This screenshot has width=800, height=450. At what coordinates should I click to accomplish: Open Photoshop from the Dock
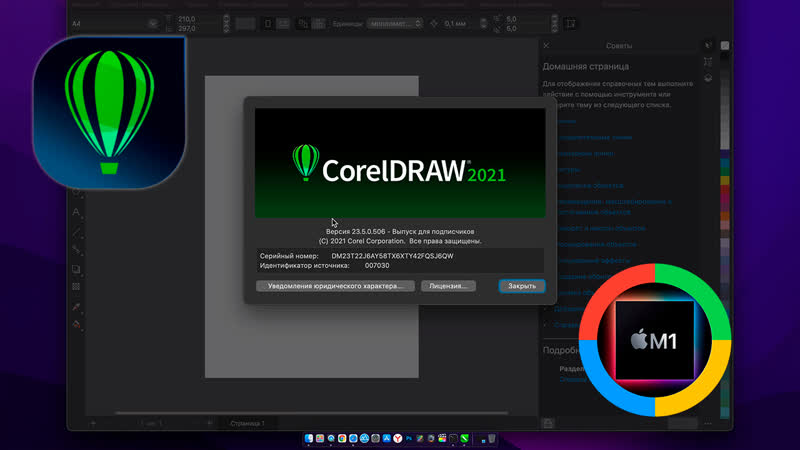409,438
